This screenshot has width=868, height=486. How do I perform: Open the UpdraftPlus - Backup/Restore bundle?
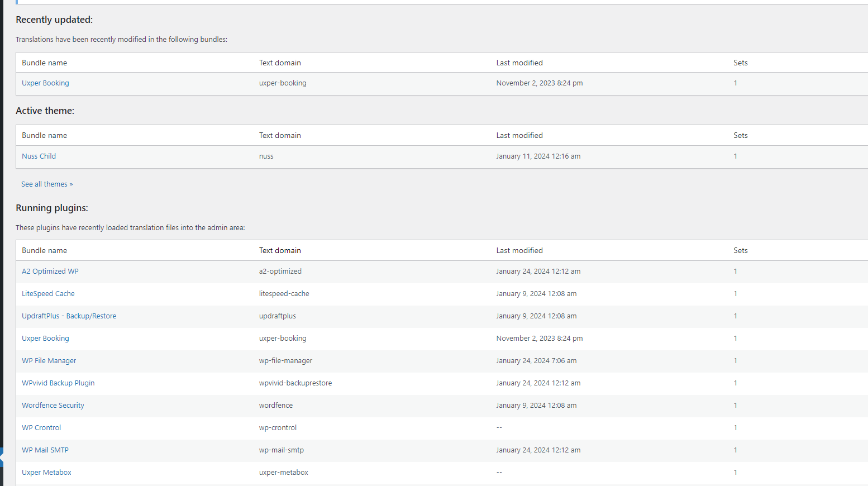pyautogui.click(x=69, y=316)
